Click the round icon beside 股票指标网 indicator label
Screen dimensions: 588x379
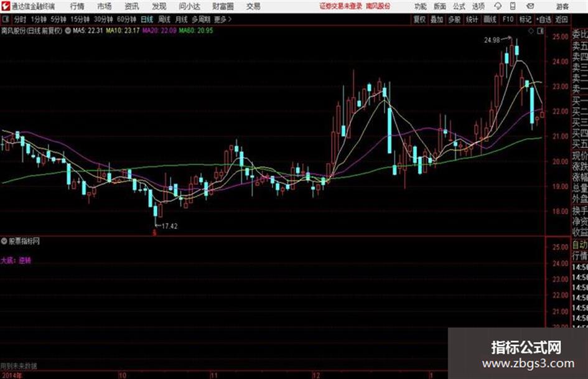click(x=4, y=241)
